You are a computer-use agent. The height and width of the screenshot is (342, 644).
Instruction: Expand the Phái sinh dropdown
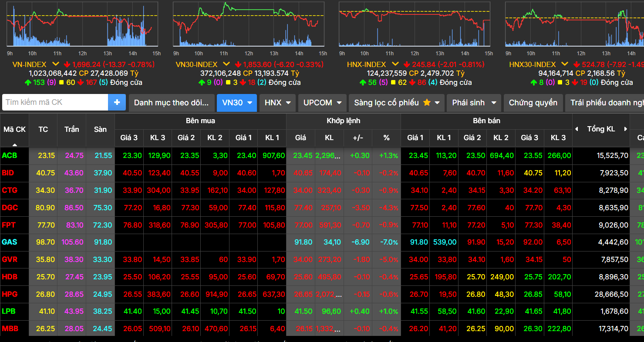coord(474,103)
